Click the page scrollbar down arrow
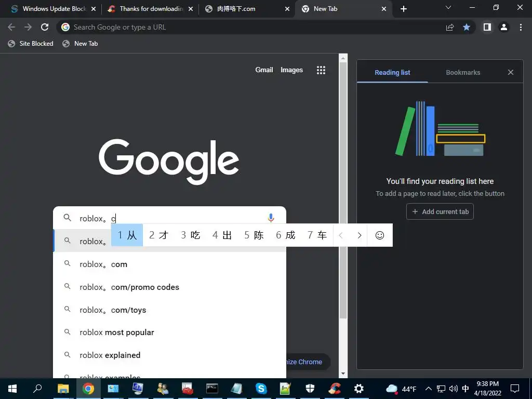The width and height of the screenshot is (532, 399). (x=343, y=374)
